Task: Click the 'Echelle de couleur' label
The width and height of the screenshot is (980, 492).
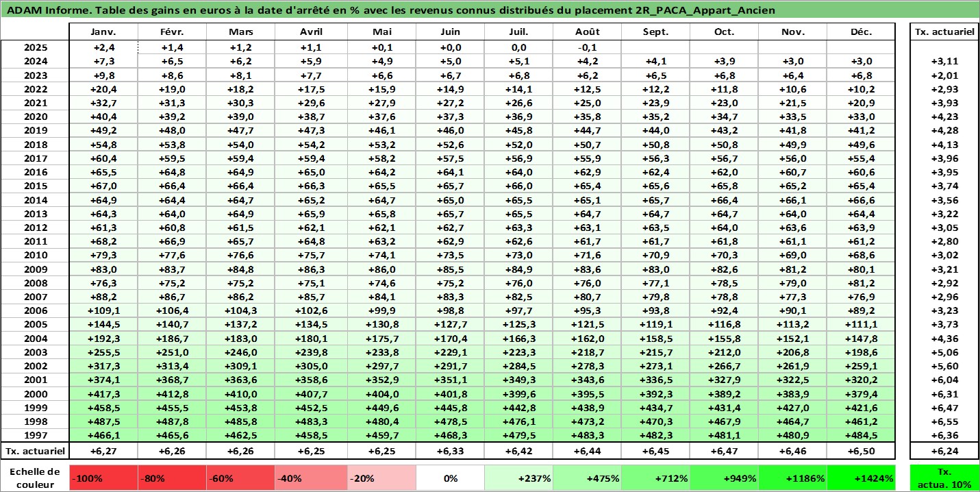Action: click(35, 478)
